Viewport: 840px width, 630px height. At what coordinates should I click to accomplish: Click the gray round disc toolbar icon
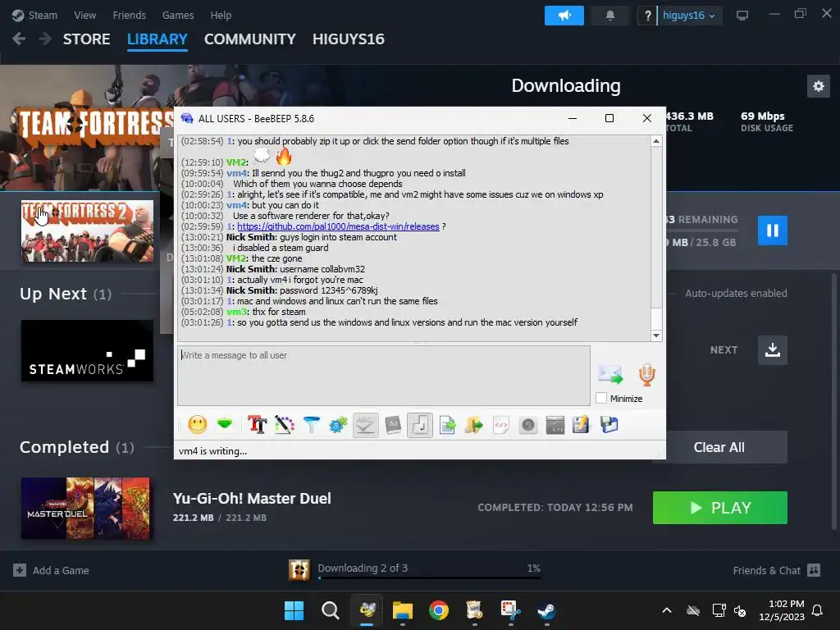coord(528,425)
